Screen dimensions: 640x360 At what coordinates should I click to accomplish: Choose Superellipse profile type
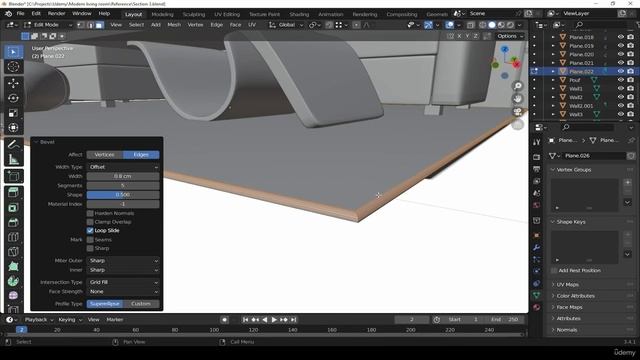coord(104,304)
